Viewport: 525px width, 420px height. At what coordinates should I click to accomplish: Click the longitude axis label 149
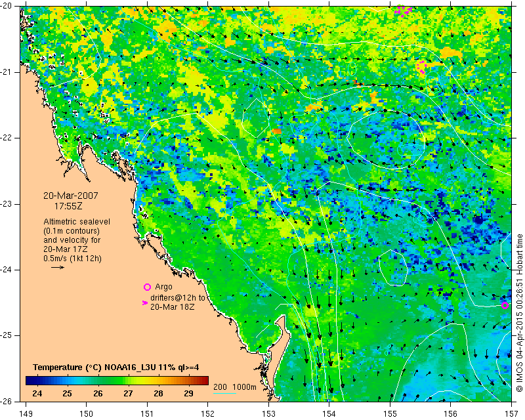pyautogui.click(x=26, y=413)
